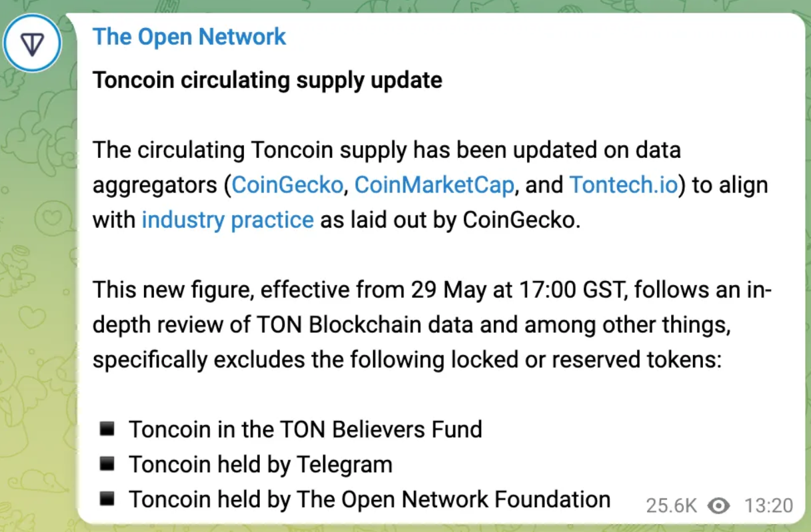The height and width of the screenshot is (532, 811).
Task: Follow the industry practice link
Action: (227, 220)
